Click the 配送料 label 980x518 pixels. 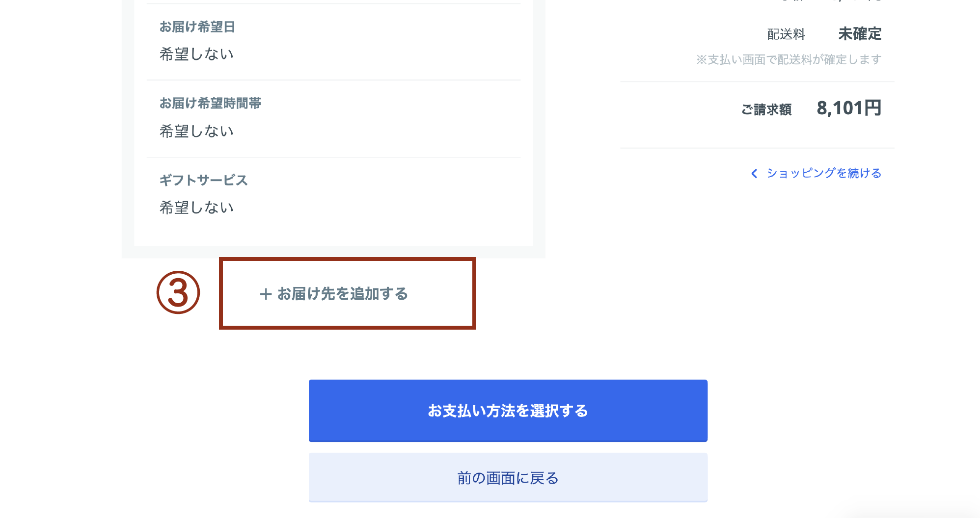(x=786, y=34)
